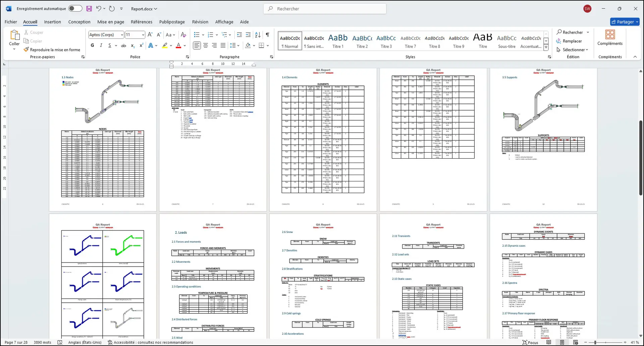Viewport: 644px width, 346px height.
Task: Click the Rechercher search box
Action: pyautogui.click(x=325, y=9)
